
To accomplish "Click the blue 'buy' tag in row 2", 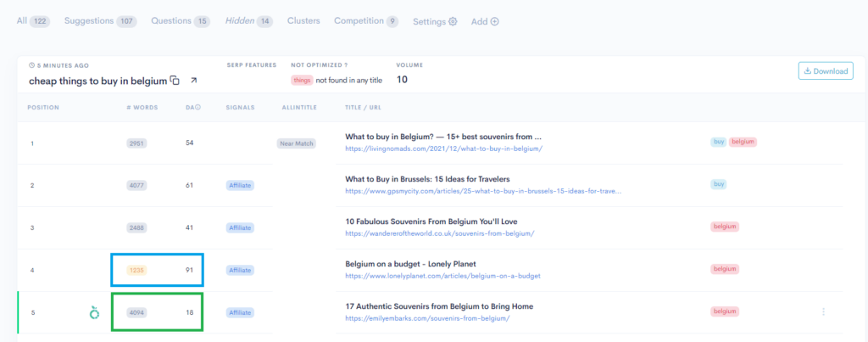I will pos(719,184).
